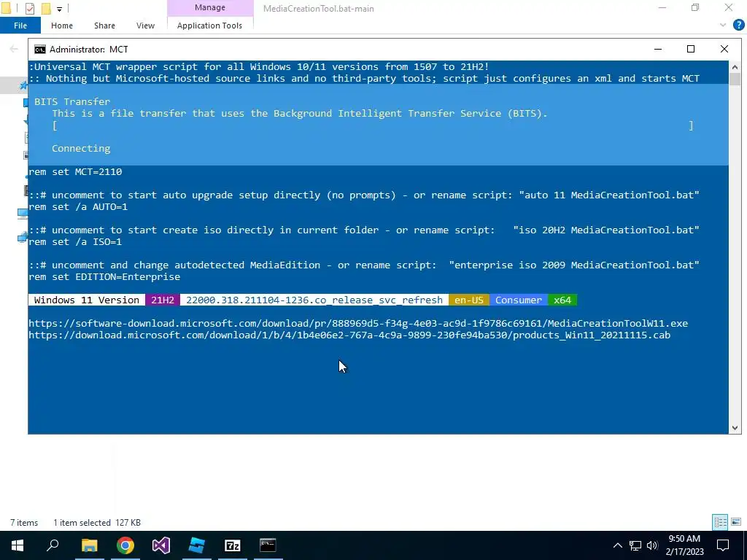Screen dimensions: 747x560
Task: Open the volume speaker tray icon
Action: [652, 545]
